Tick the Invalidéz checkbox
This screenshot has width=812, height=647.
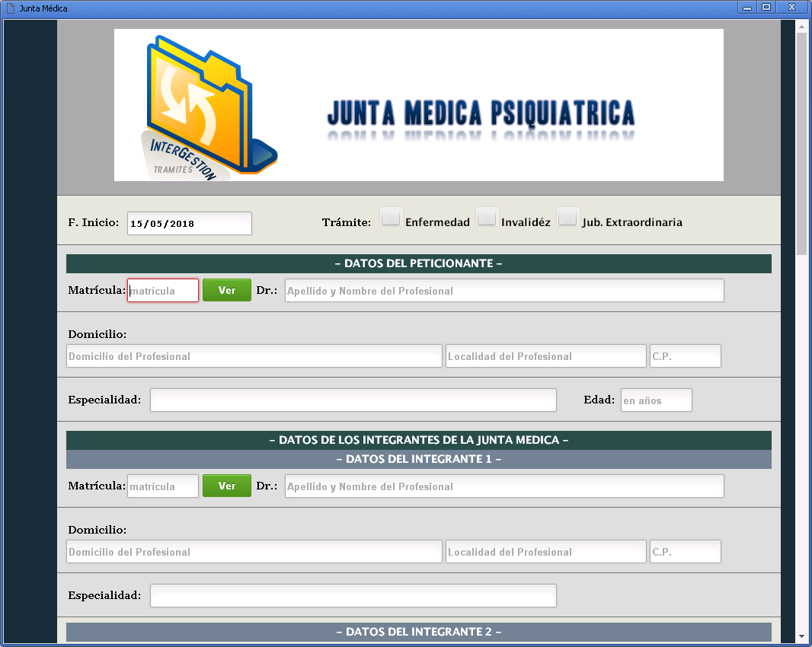488,216
